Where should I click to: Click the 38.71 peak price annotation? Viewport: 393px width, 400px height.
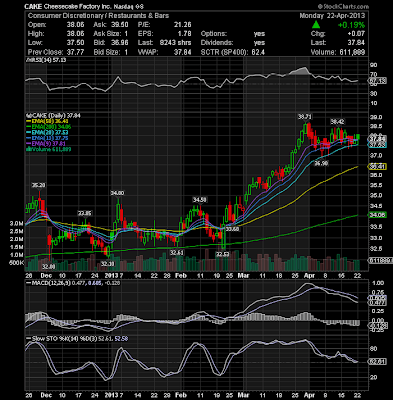(305, 116)
